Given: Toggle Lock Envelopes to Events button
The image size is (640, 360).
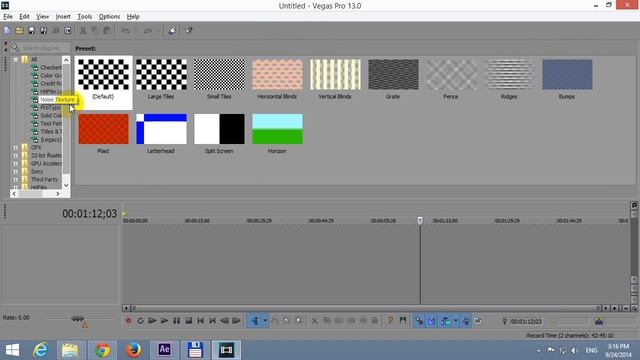Looking at the screenshot, I should point(466,321).
